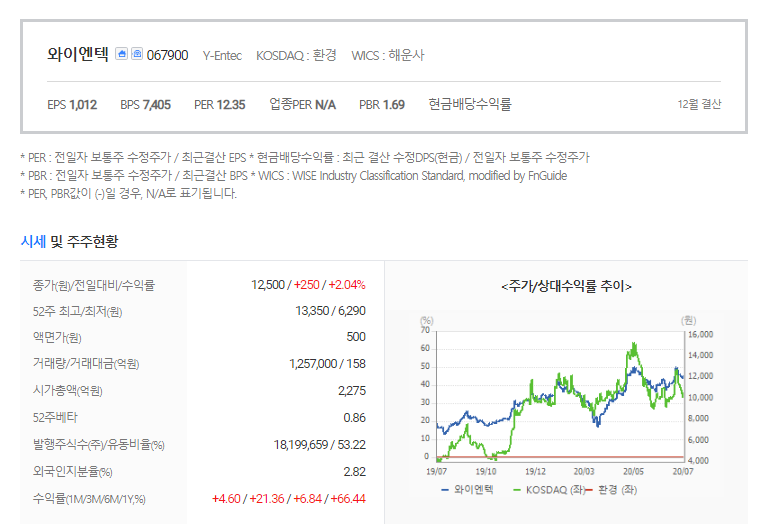Select market cap value 2,275

(352, 391)
